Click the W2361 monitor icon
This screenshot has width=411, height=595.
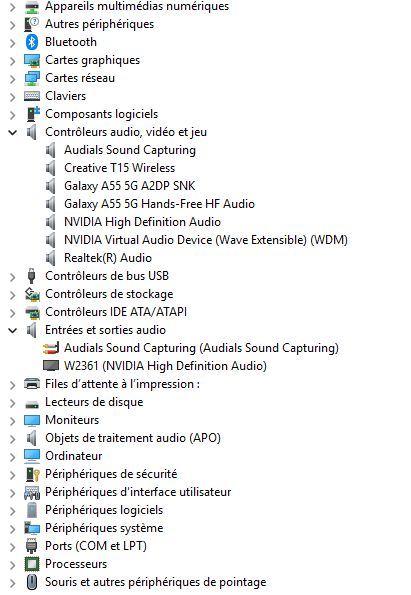(x=51, y=366)
